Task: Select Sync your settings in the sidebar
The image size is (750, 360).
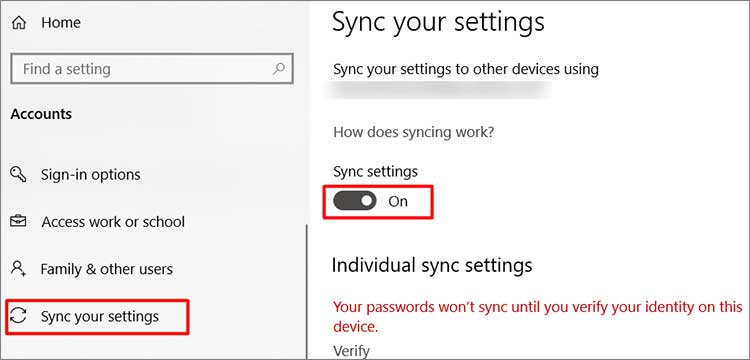Action: (x=99, y=316)
